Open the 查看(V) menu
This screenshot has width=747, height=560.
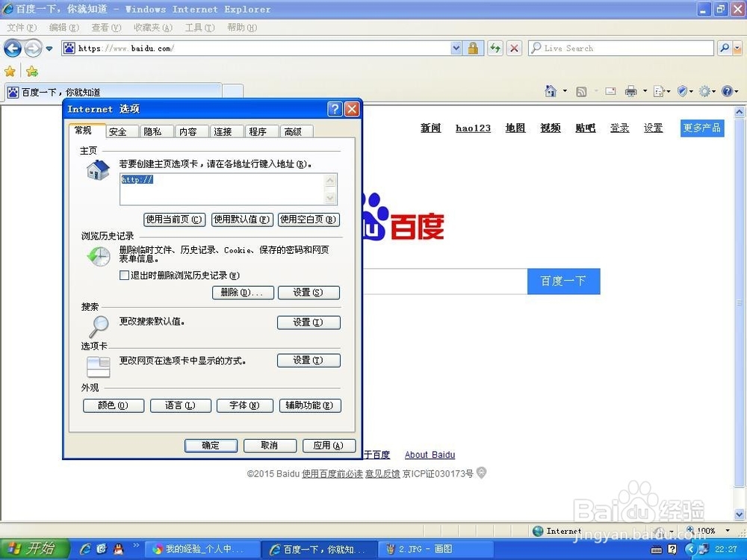click(106, 28)
